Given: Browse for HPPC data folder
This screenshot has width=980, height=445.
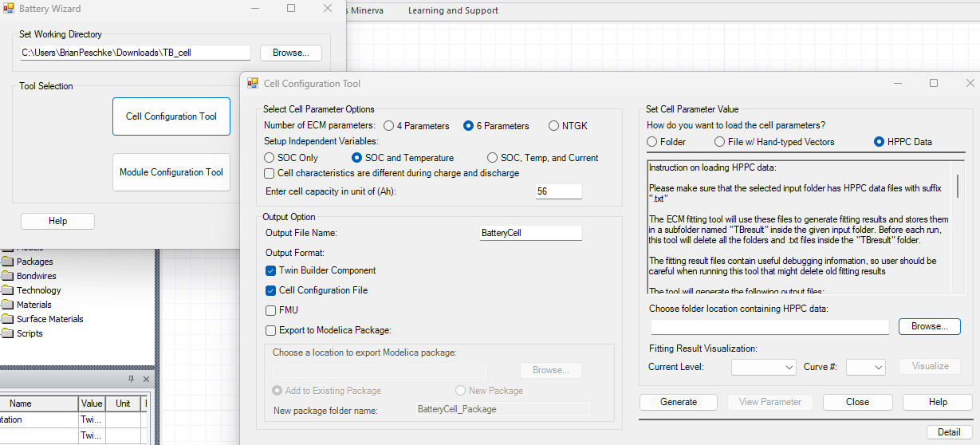Looking at the screenshot, I should click(929, 326).
